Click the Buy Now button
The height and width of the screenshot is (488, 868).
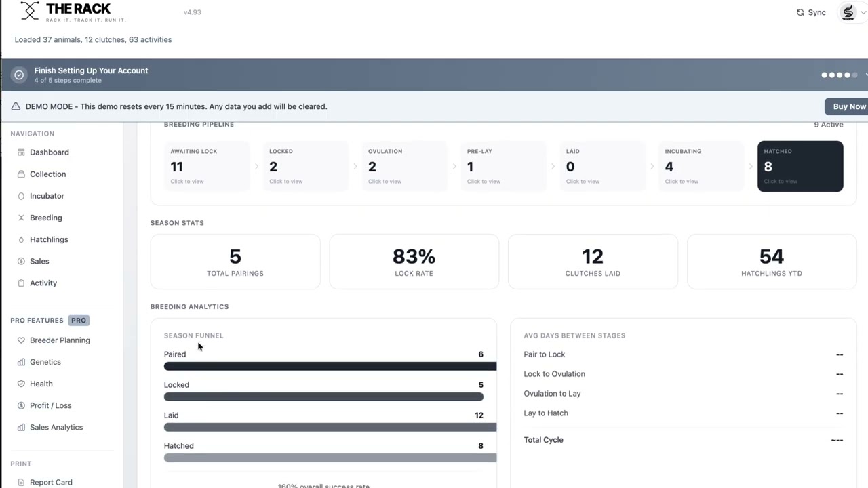pos(848,106)
